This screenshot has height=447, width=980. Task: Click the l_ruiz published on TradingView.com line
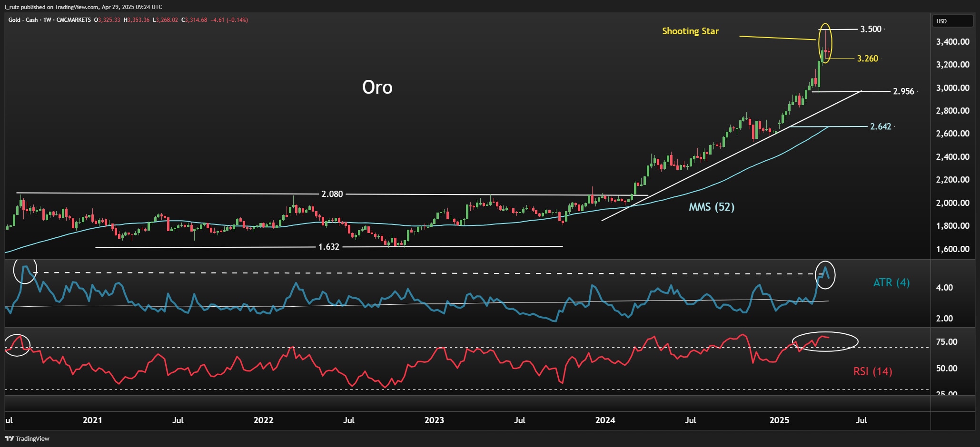(83, 7)
